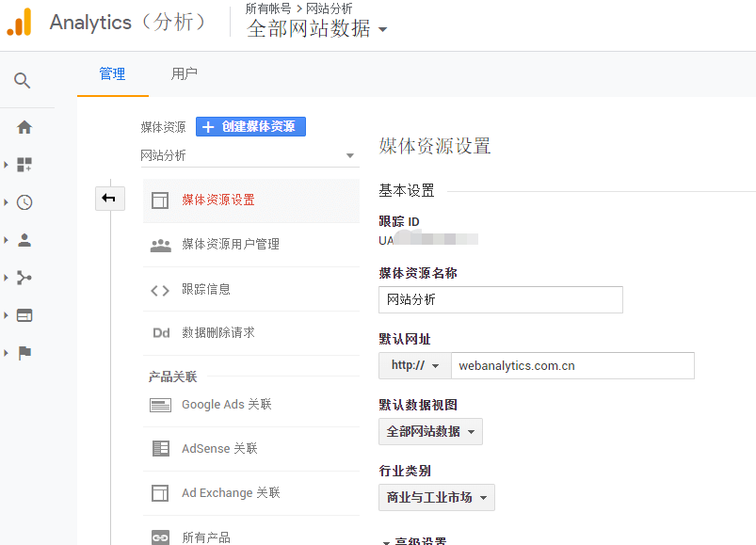Click the 媒体资源设置 layout icon
The width and height of the screenshot is (756, 545).
pyautogui.click(x=160, y=200)
